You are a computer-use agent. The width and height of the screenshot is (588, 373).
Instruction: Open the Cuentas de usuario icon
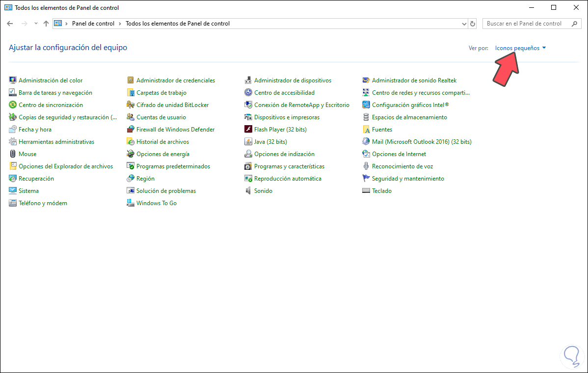point(131,117)
